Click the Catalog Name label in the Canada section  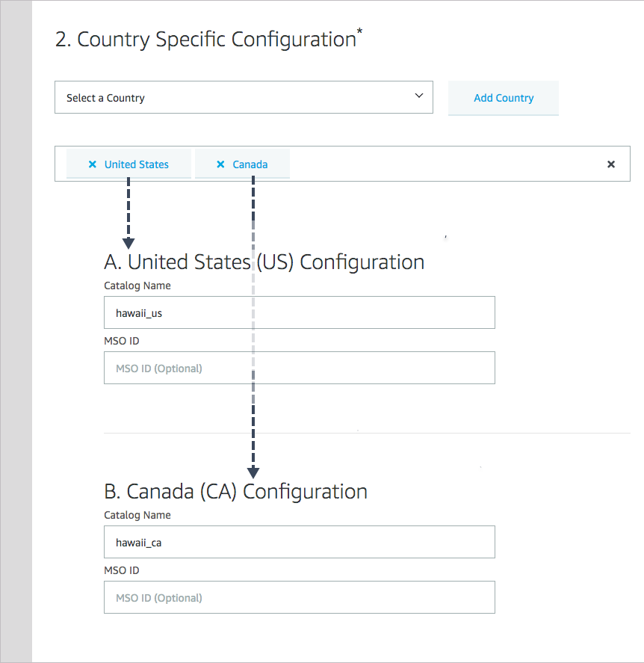[x=137, y=515]
